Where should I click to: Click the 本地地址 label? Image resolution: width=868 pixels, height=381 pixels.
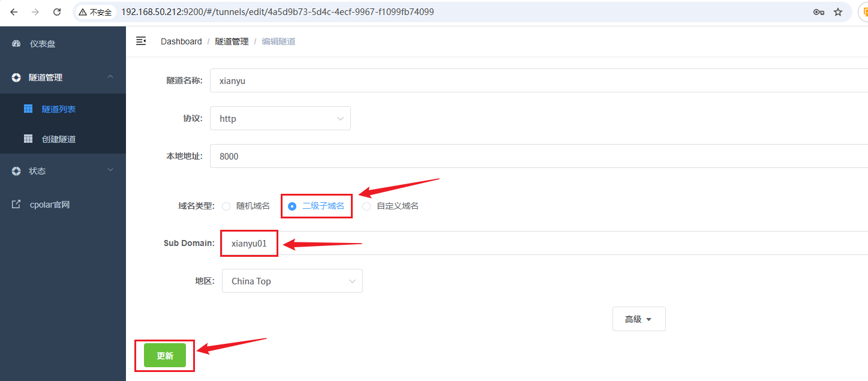(184, 156)
